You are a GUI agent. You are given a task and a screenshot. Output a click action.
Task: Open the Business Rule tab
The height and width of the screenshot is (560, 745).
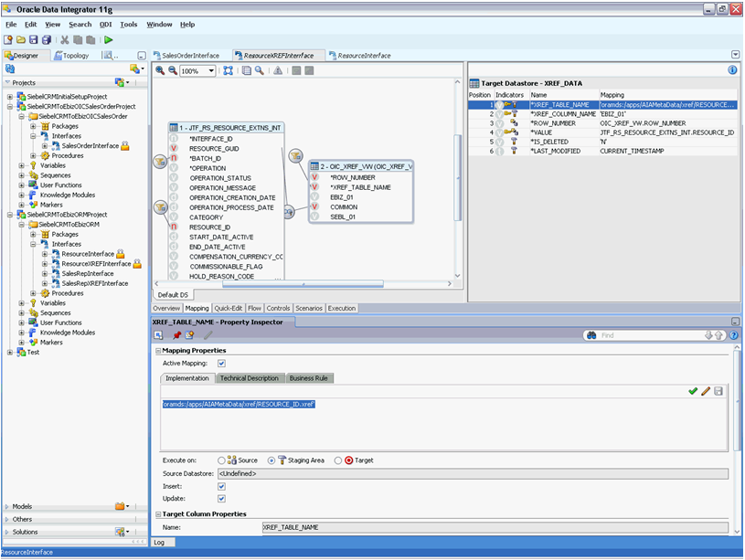[x=308, y=378]
